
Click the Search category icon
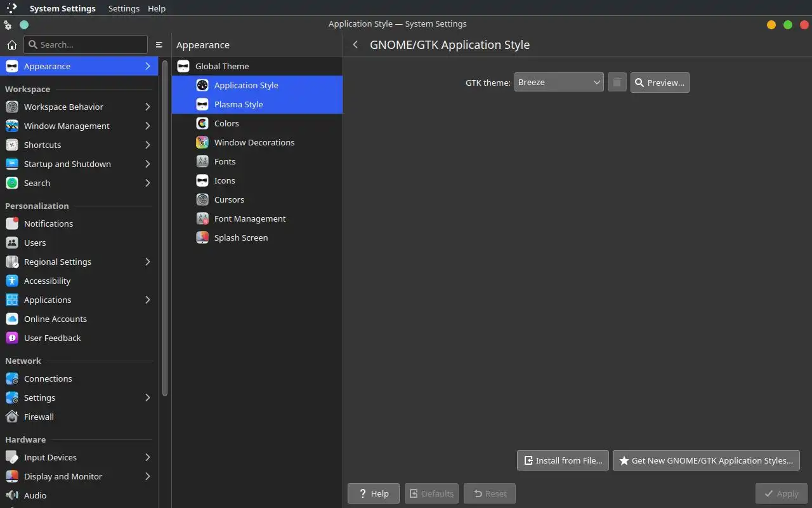(11, 183)
